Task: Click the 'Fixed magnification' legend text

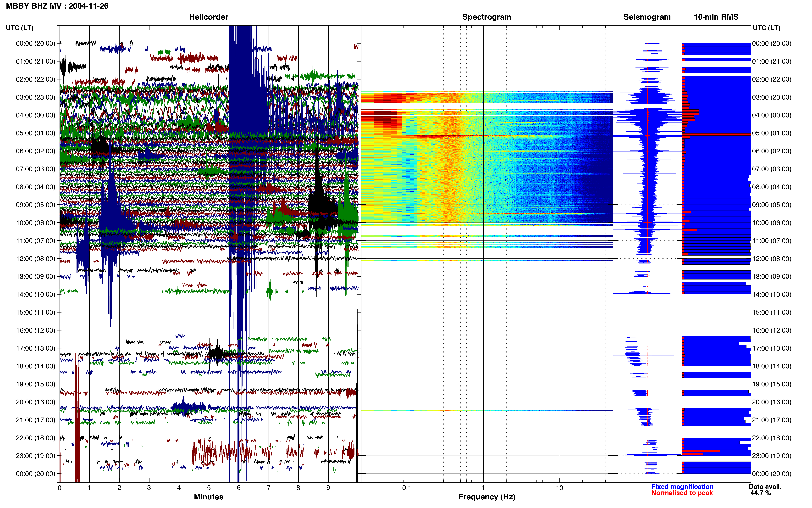Action: 682,487
